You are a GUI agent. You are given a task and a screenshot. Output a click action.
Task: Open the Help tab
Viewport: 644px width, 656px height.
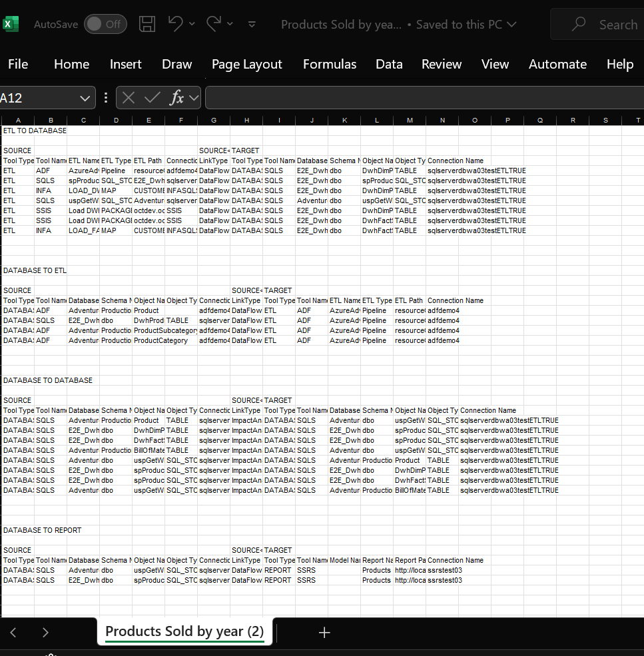tap(620, 64)
